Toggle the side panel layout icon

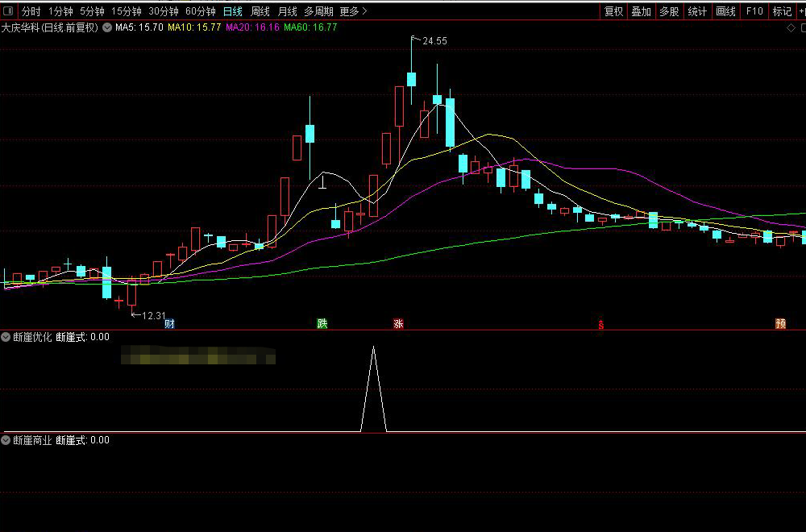click(8, 10)
